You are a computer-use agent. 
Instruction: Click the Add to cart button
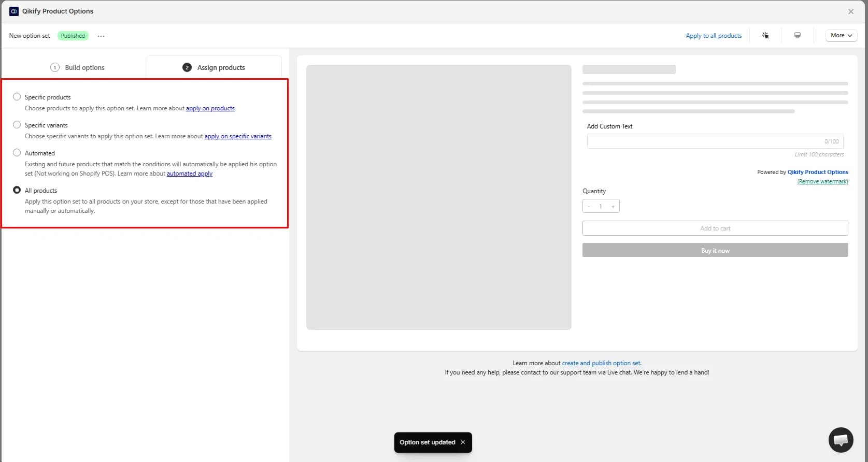point(715,228)
